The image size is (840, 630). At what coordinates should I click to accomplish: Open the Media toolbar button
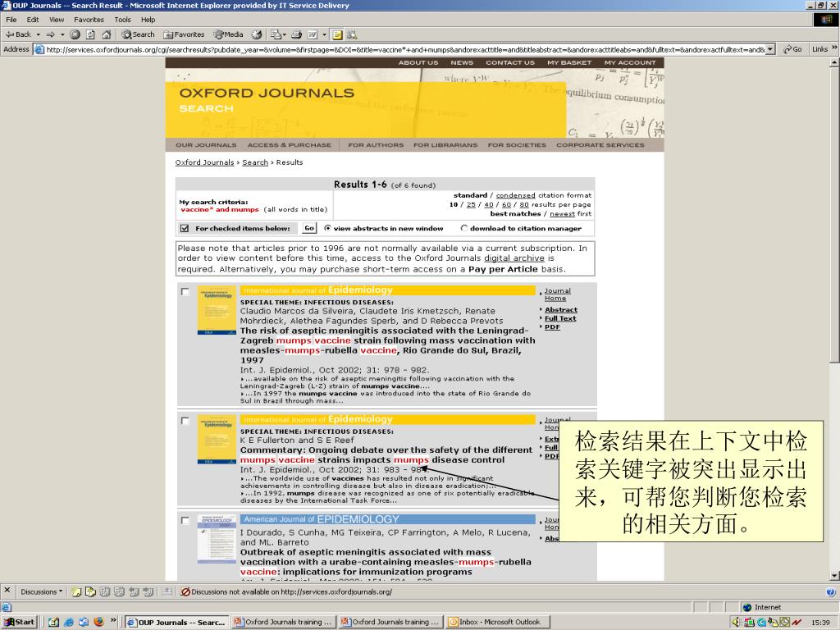tap(228, 34)
